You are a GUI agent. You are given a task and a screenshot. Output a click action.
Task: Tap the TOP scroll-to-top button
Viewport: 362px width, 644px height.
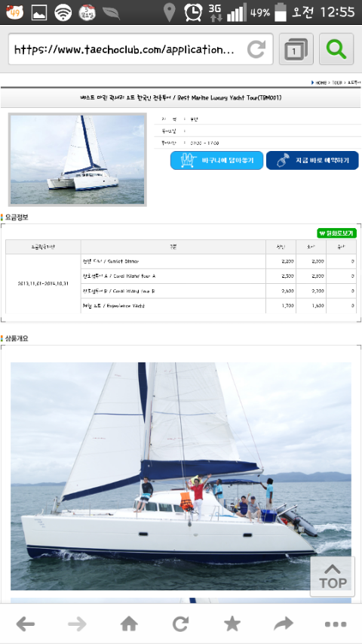(333, 576)
